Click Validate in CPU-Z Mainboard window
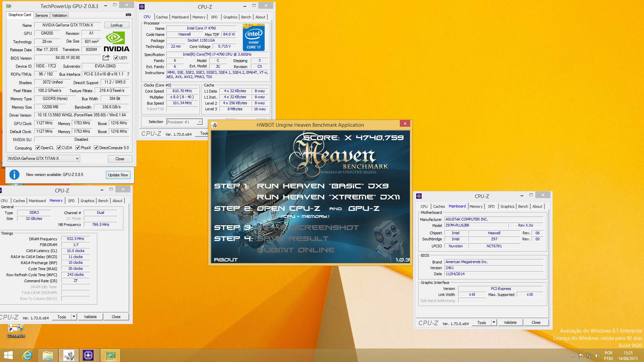 (510, 322)
